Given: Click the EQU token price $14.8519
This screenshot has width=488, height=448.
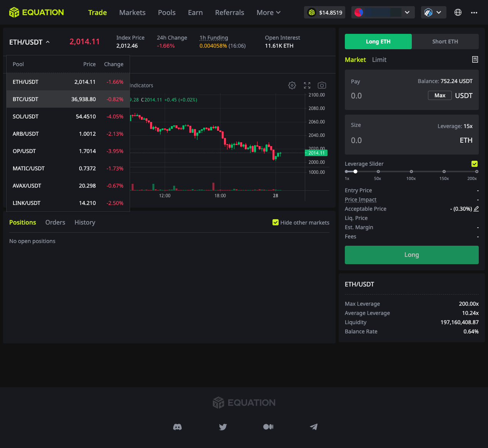Looking at the screenshot, I should tap(325, 12).
